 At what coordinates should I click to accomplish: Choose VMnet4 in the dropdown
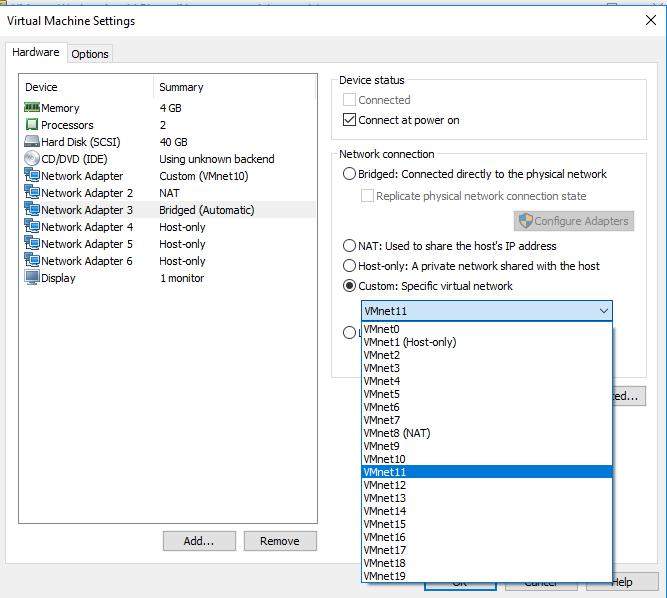click(x=487, y=381)
